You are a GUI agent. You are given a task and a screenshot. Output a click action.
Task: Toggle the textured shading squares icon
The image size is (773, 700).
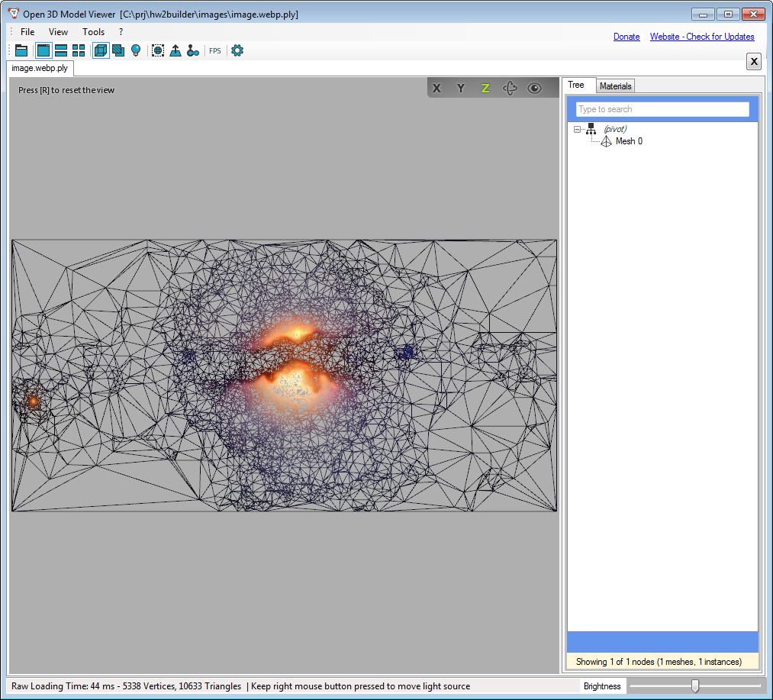118,50
